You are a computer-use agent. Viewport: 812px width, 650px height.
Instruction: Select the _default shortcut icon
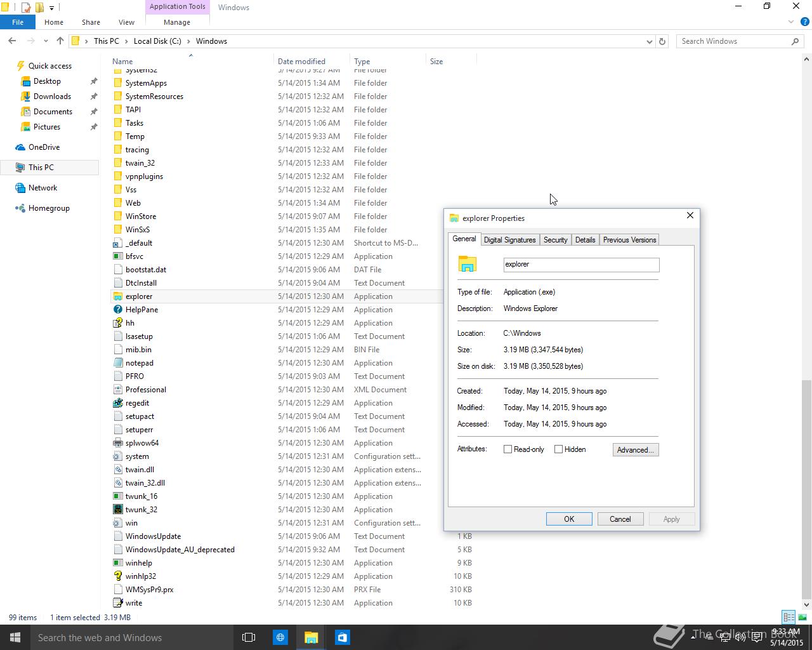117,243
